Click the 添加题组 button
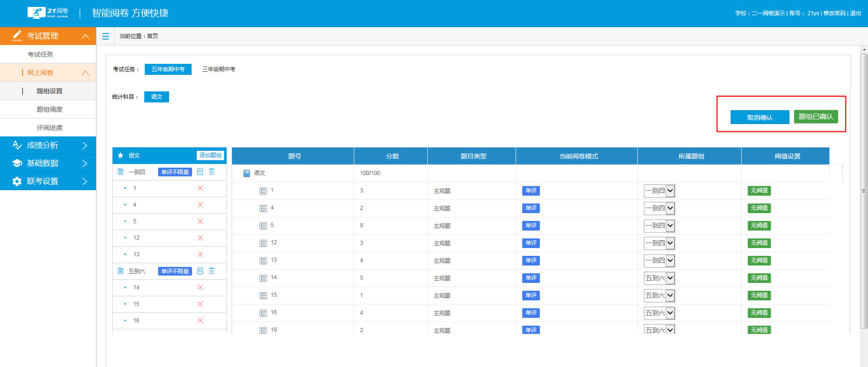The height and width of the screenshot is (367, 868). click(x=210, y=155)
